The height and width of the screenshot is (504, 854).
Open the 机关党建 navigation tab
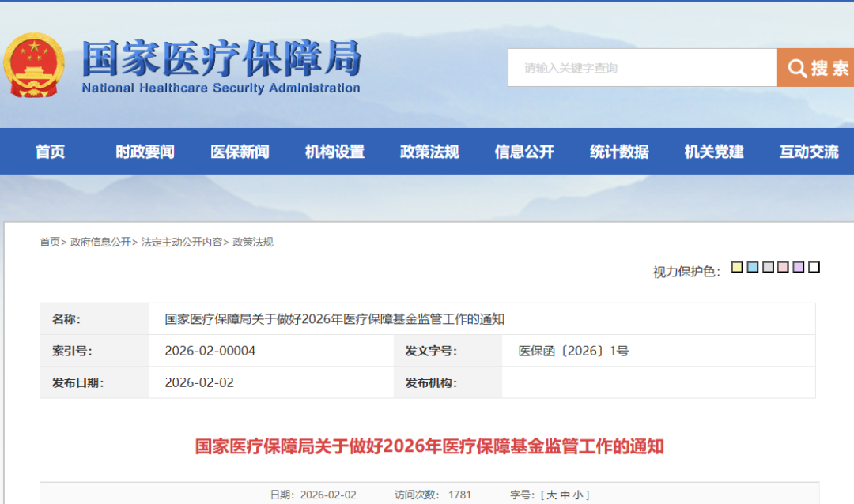(x=714, y=152)
